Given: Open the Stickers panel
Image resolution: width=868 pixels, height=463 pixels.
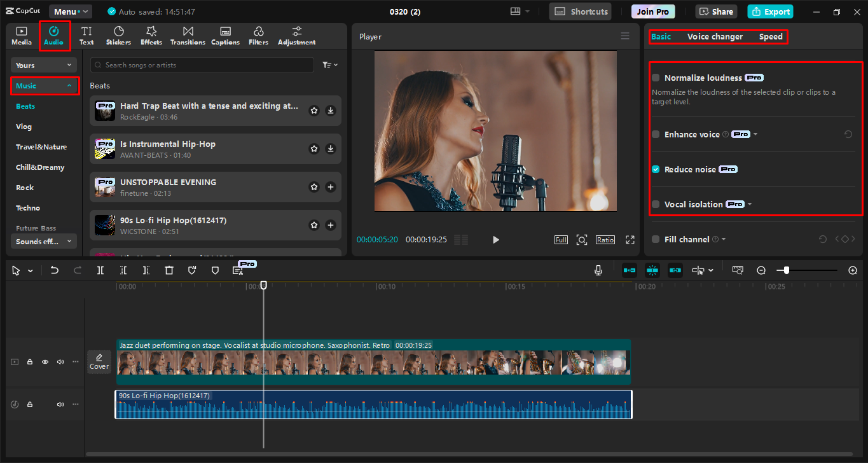Looking at the screenshot, I should click(x=118, y=36).
